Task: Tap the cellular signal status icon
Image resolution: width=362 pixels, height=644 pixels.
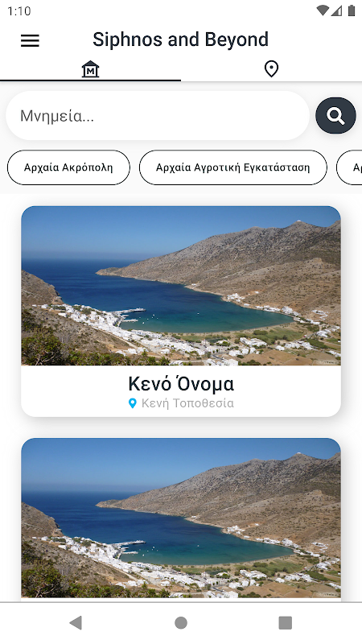Action: pyautogui.click(x=336, y=10)
